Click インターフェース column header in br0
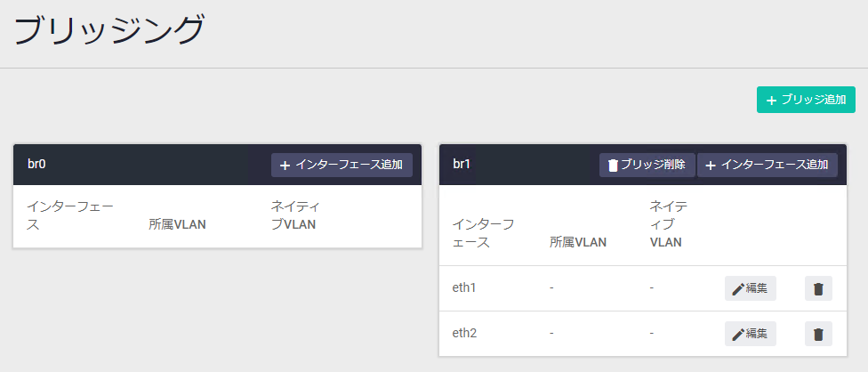This screenshot has width=868, height=372. (x=69, y=216)
